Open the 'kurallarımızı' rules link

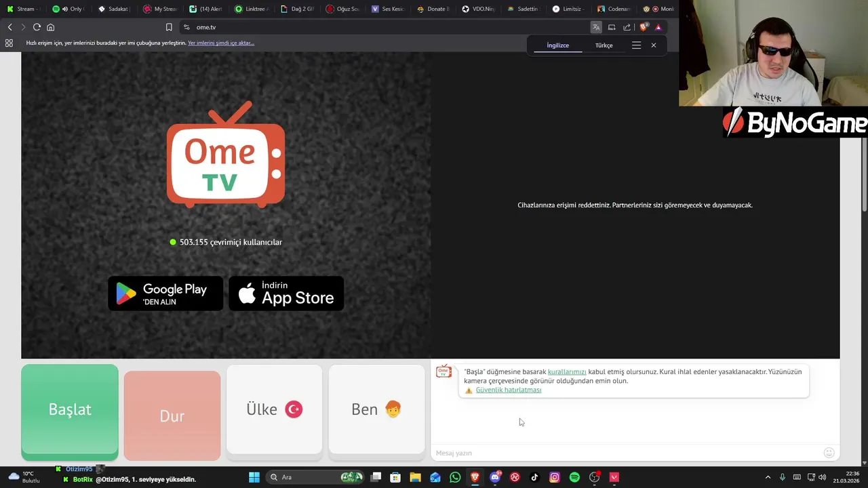click(567, 371)
